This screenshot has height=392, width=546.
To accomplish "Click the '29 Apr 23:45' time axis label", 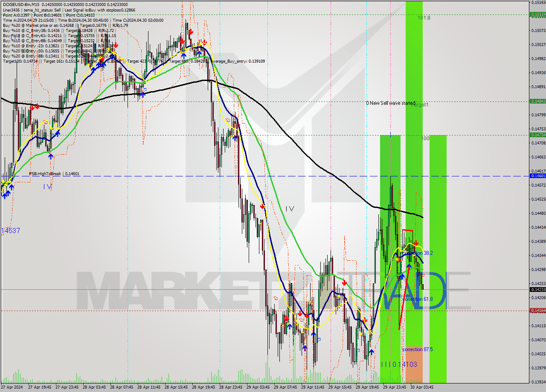I will 394,387.
